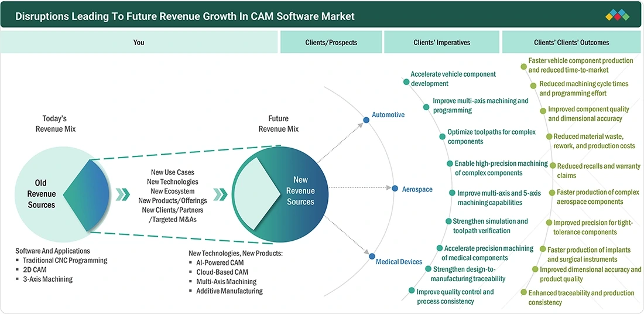Viewport: 644px width, 314px height.
Task: Click the teal dot beside Strengthen simulation and toolpath verification
Action: tap(448, 221)
